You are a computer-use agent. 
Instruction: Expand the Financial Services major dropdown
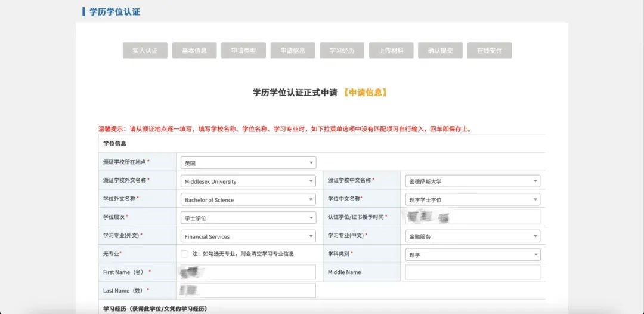tap(248, 236)
